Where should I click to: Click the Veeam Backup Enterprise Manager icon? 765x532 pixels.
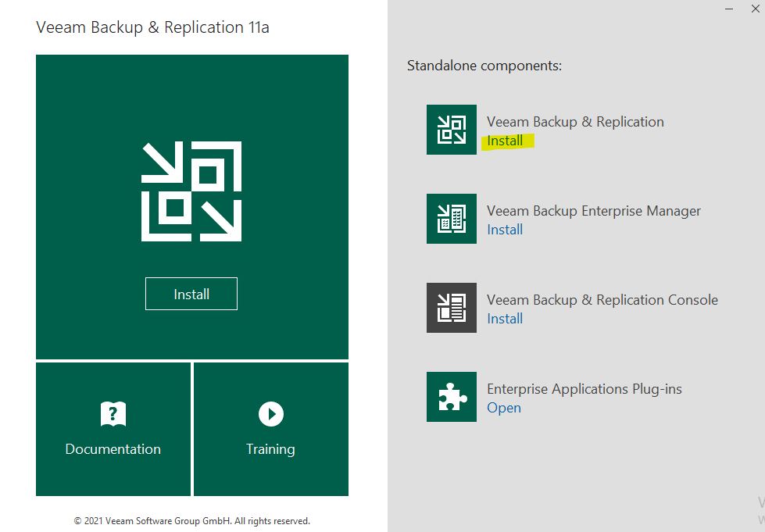pyautogui.click(x=452, y=219)
